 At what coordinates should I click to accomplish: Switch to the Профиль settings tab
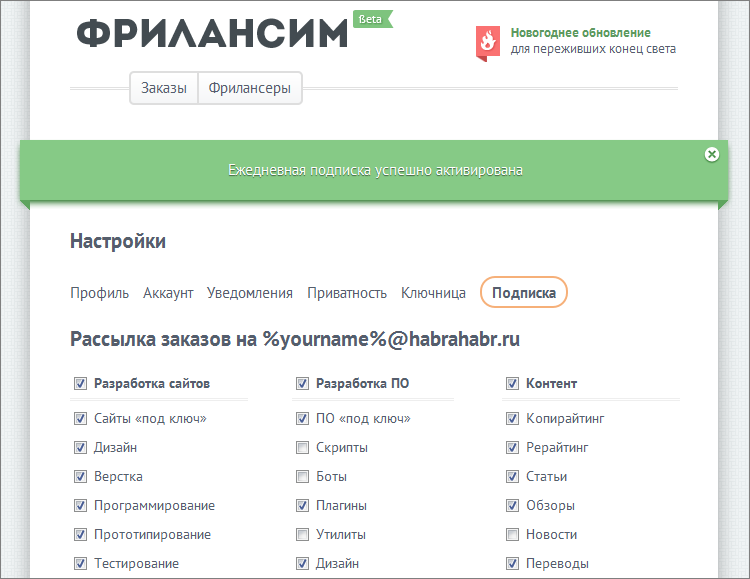pyautogui.click(x=99, y=292)
